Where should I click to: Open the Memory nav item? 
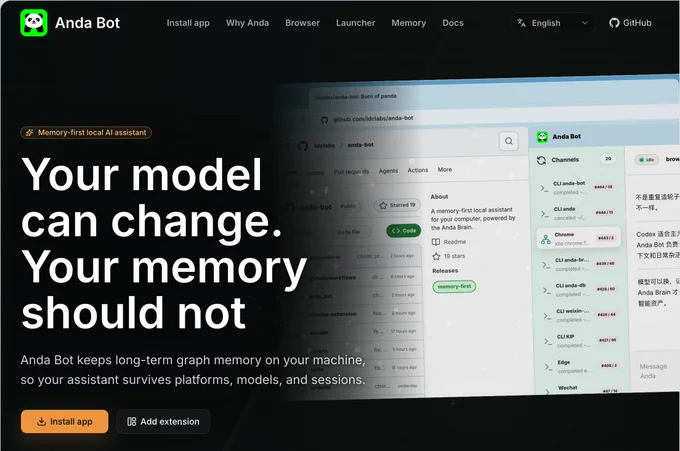(x=409, y=23)
